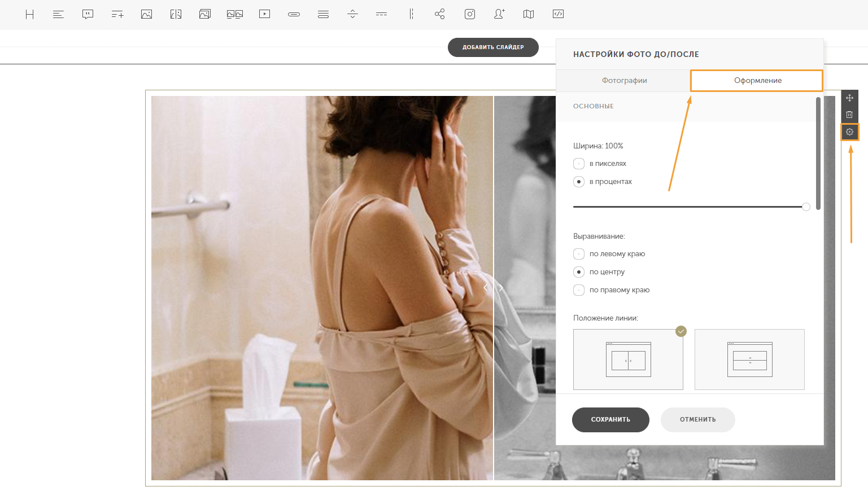Viewport: 868px width, 491px height.
Task: Insert an Instagram block
Action: (x=470, y=14)
